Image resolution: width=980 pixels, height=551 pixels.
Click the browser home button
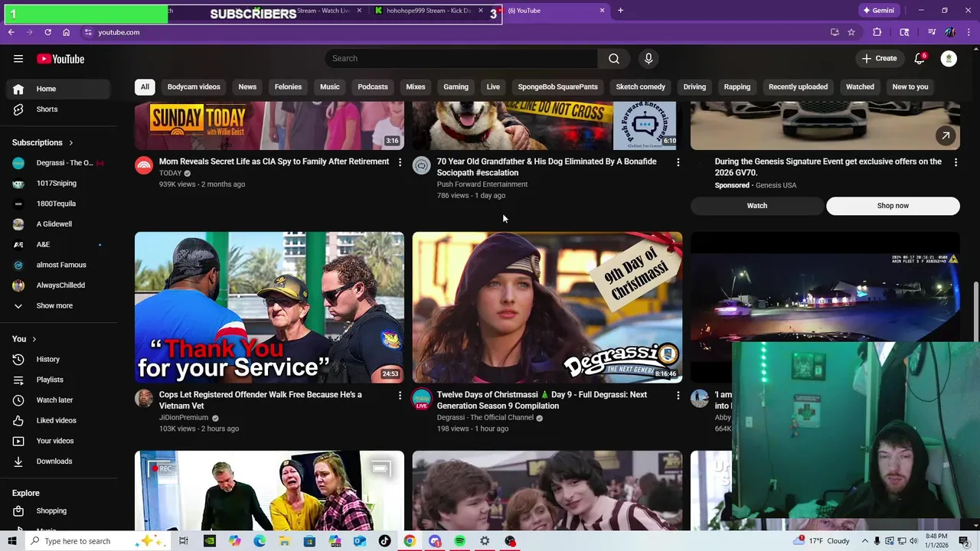66,32
